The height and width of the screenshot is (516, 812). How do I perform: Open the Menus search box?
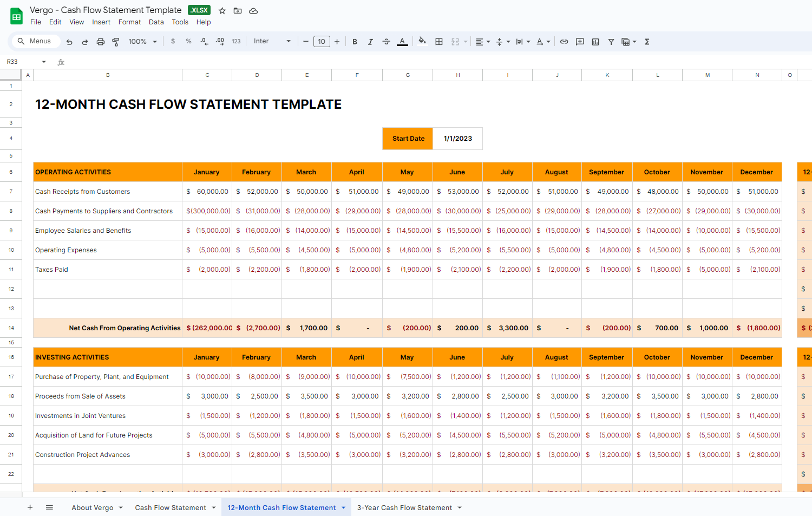pos(35,41)
